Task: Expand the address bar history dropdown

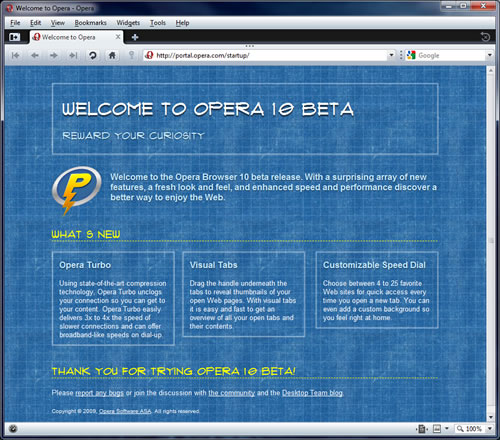Action: pyautogui.click(x=391, y=55)
